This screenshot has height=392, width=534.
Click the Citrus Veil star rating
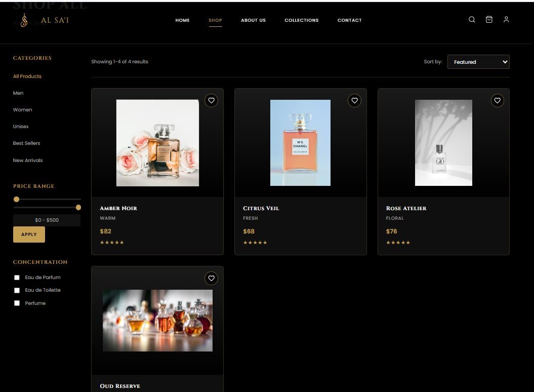255,243
